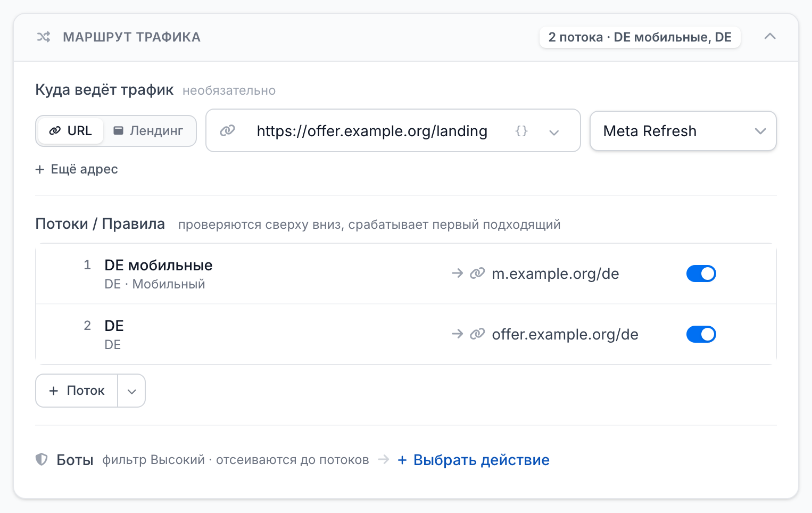Screen dimensions: 812x513
Task: Expand the URL field dropdown chevron
Action: click(x=554, y=132)
